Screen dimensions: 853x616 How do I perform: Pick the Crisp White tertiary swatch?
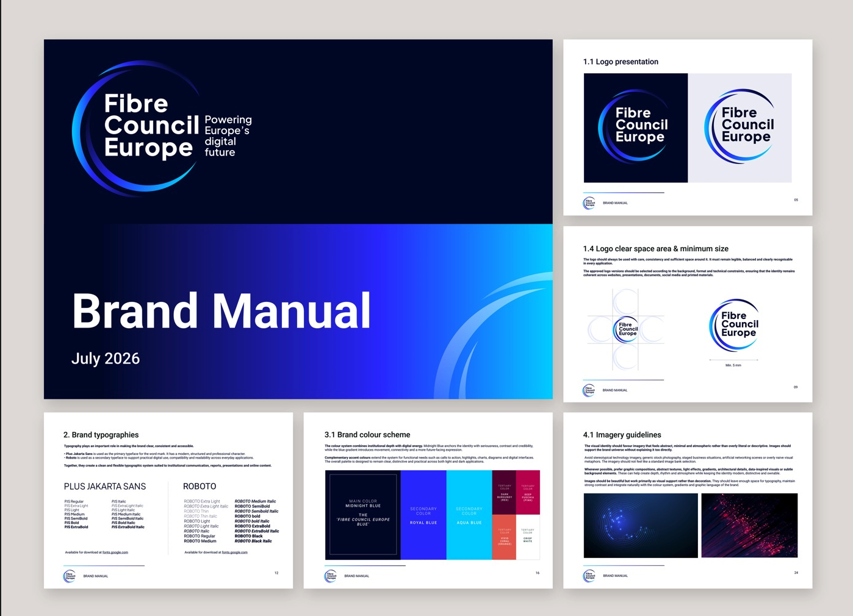point(528,537)
